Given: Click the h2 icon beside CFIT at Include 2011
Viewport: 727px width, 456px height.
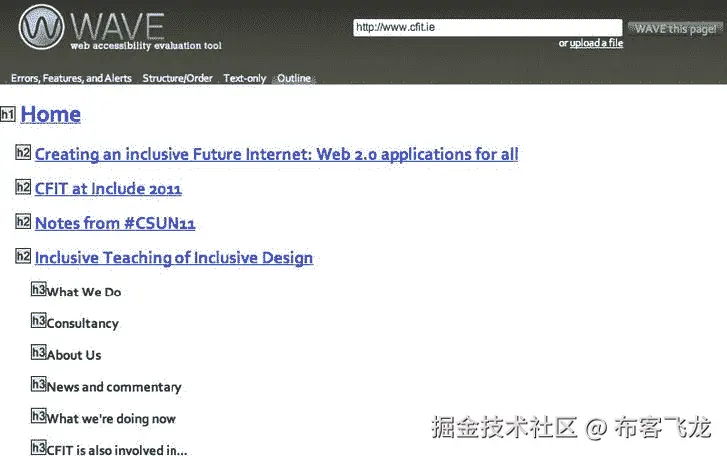Looking at the screenshot, I should (x=23, y=187).
